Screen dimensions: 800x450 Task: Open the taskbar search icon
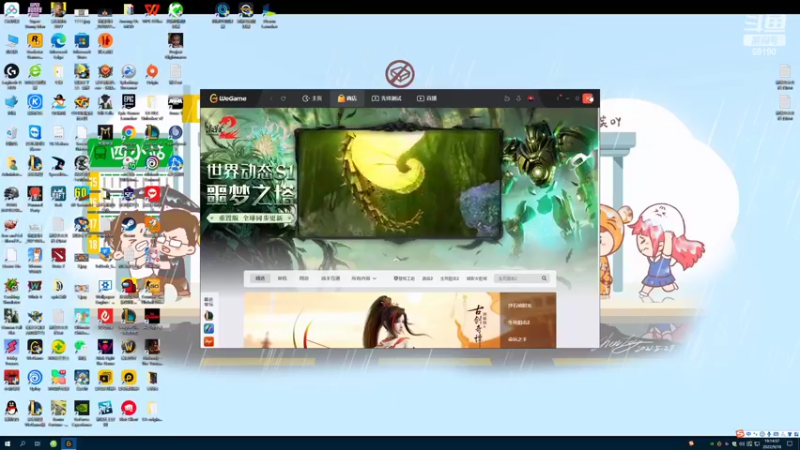[22, 444]
